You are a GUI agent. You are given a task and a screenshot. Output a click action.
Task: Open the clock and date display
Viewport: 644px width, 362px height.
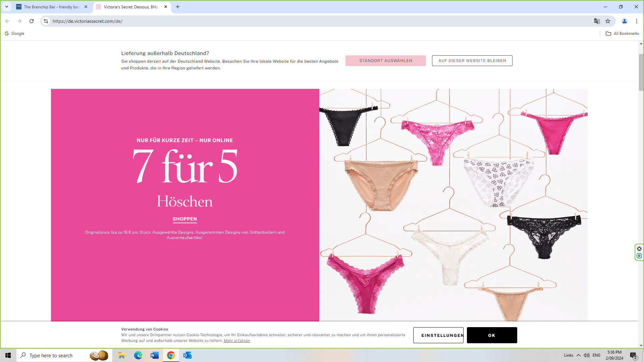coord(614,355)
